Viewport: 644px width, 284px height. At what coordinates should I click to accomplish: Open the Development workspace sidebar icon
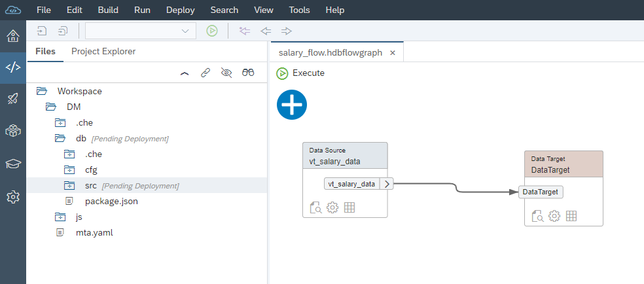point(13,67)
